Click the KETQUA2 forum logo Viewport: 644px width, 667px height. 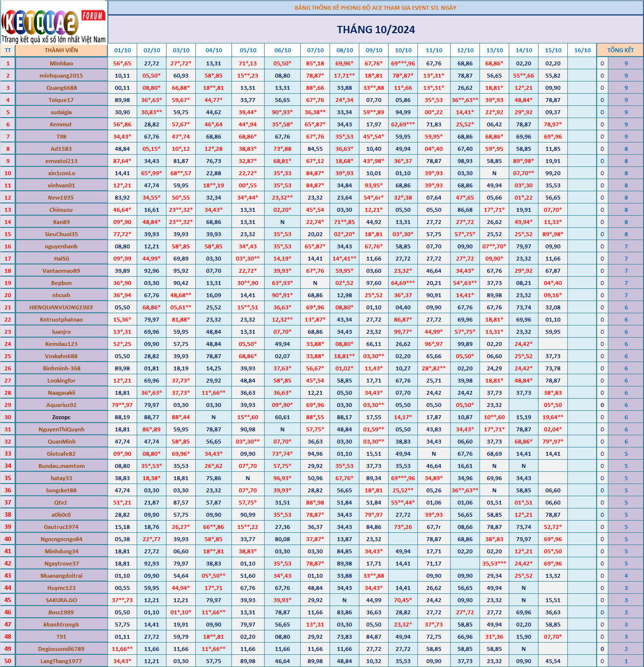point(54,22)
